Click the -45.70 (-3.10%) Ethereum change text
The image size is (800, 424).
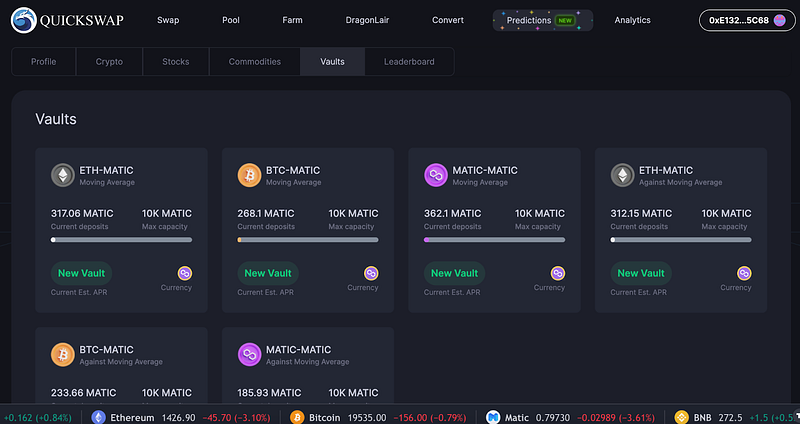[x=236, y=418]
